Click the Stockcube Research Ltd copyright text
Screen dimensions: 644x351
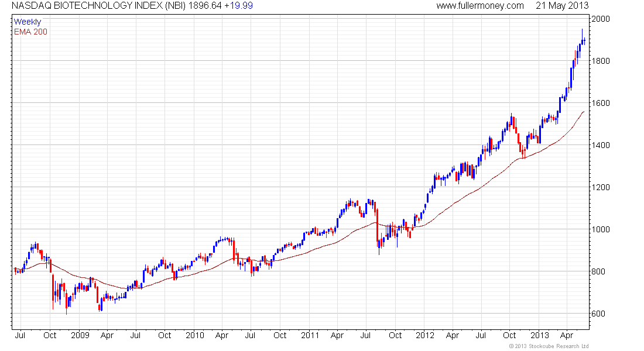pyautogui.click(x=549, y=346)
